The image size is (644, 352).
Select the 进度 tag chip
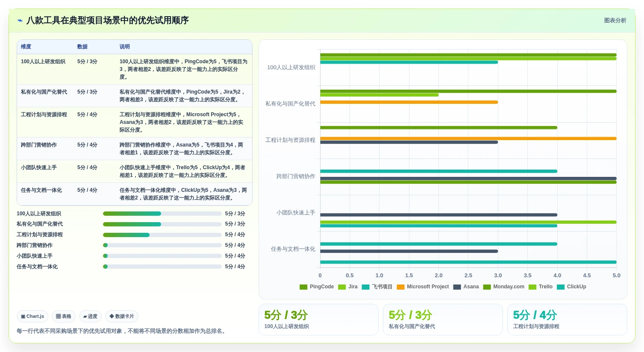pyautogui.click(x=90, y=317)
